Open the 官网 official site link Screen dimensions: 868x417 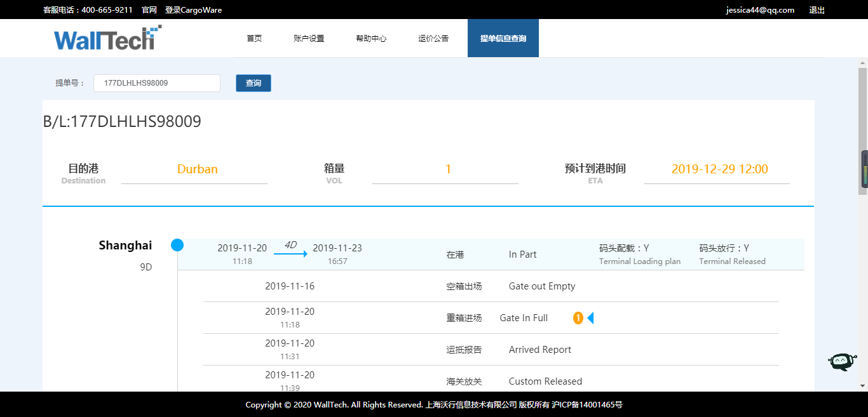pos(149,10)
